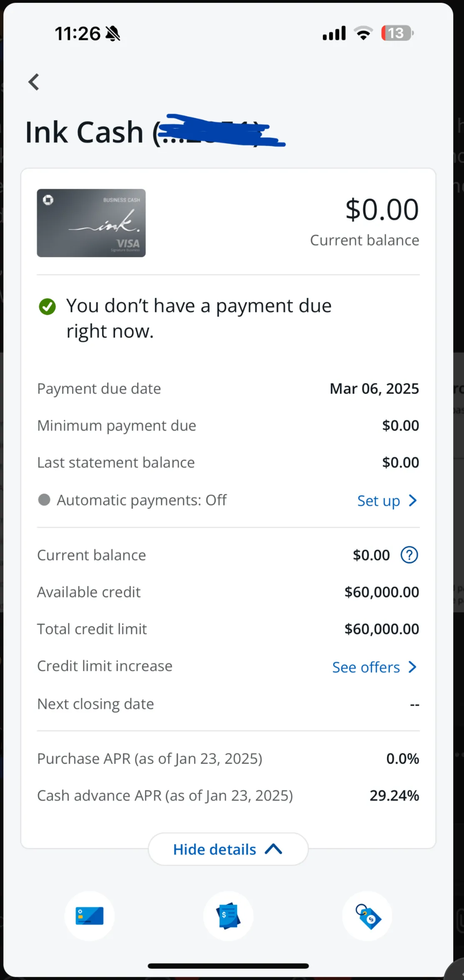
Task: Open the statements document icon at bottom
Action: pyautogui.click(x=228, y=916)
